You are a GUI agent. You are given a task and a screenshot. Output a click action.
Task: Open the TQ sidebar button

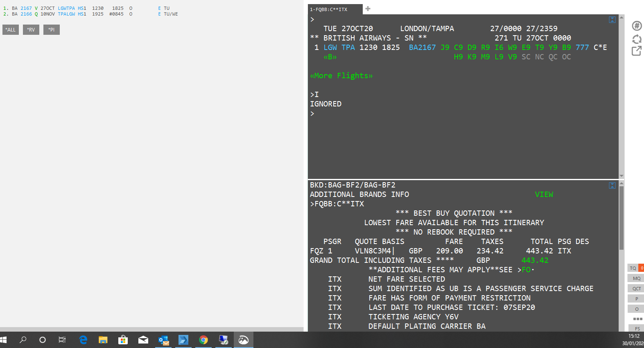pyautogui.click(x=633, y=268)
